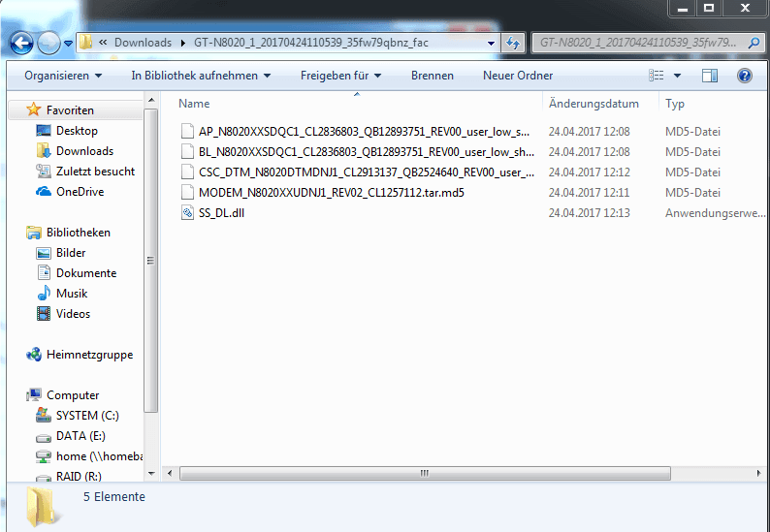Screen dimensions: 770x532
Task: Click date 24.04.2017 12:13 of SS_DL.dll
Action: (589, 213)
